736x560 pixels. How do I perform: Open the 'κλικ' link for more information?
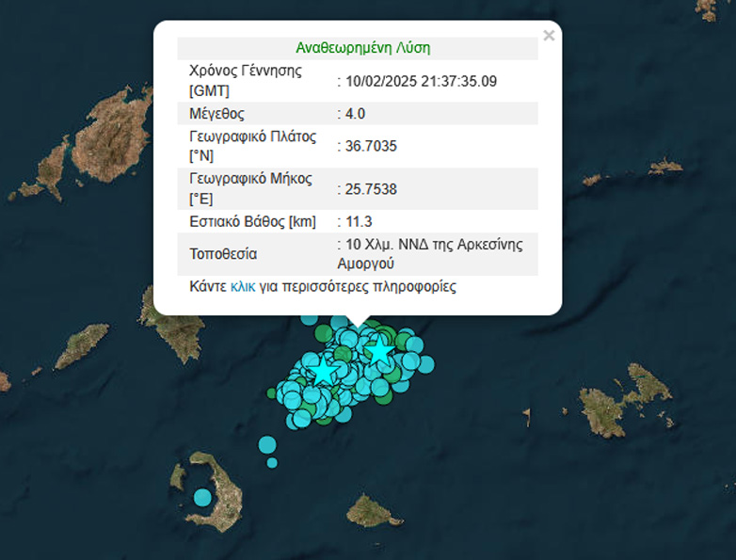243,286
